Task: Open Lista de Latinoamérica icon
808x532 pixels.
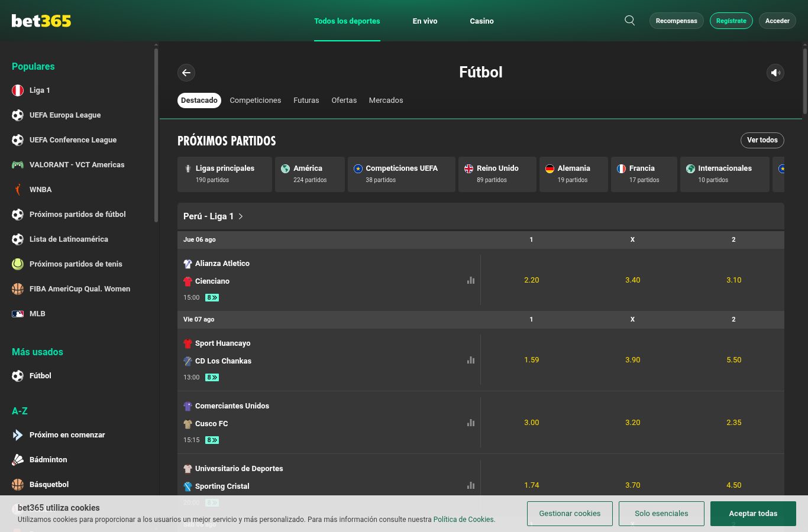Action: 18,239
